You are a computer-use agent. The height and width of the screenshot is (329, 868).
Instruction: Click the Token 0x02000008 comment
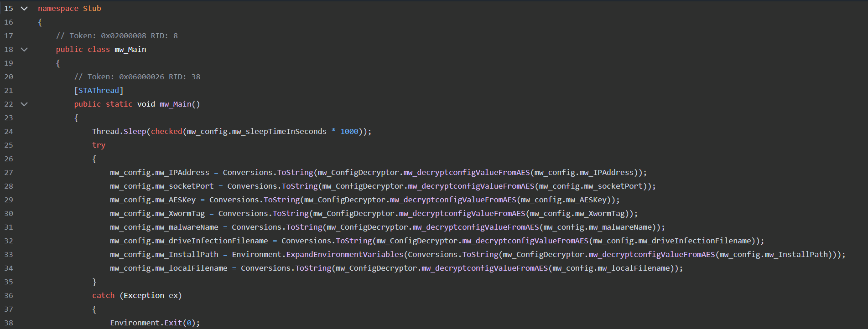pos(117,36)
